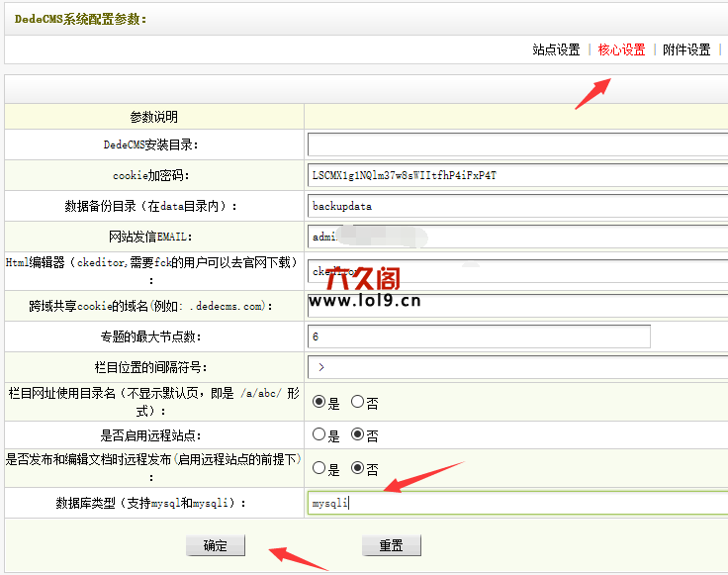
Task: Select the 网站发信EMAIL input box
Action: (517, 239)
